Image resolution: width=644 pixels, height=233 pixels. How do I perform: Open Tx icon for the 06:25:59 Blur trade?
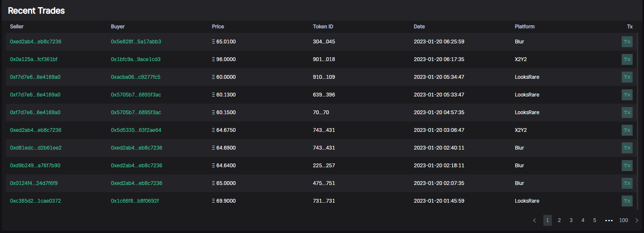[x=627, y=42]
